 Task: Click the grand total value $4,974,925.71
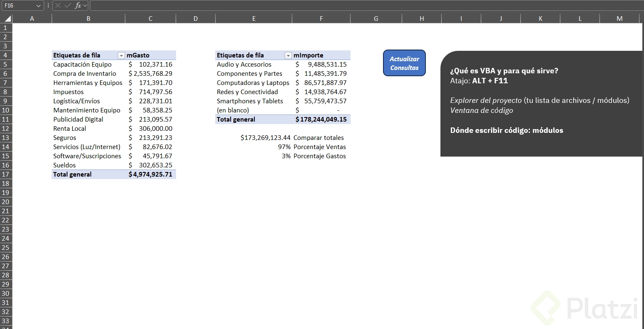tap(150, 174)
